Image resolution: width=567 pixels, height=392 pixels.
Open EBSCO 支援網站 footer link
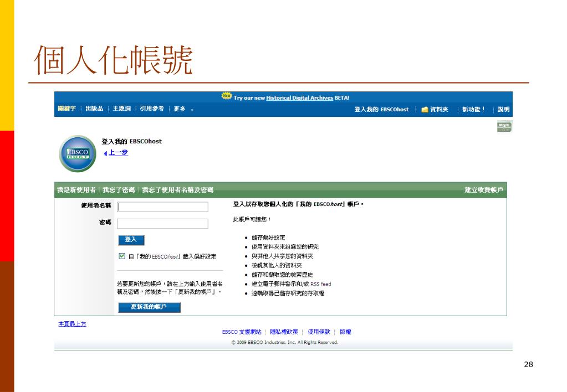[x=242, y=332]
